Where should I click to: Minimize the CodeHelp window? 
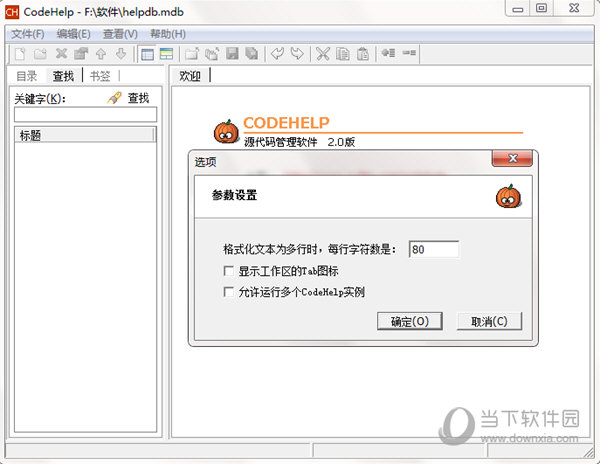point(517,8)
